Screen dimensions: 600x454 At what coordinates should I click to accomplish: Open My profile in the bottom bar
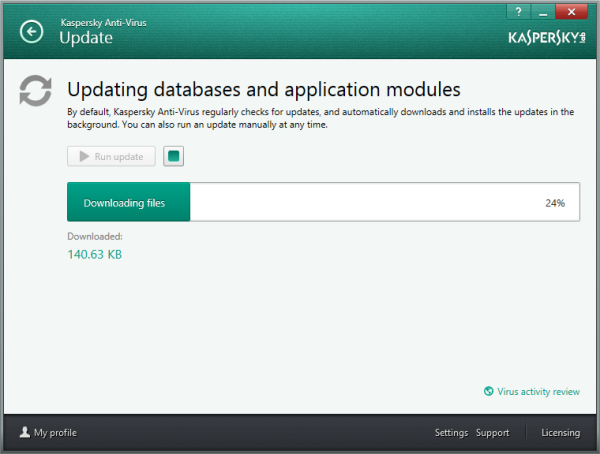point(55,433)
